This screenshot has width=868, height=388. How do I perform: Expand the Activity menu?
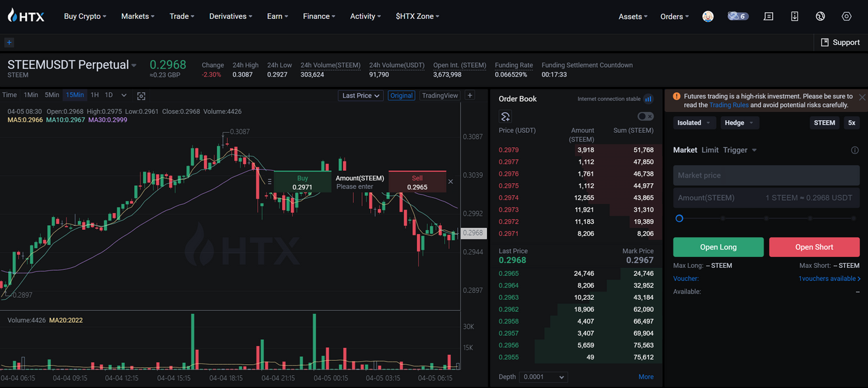tap(366, 16)
